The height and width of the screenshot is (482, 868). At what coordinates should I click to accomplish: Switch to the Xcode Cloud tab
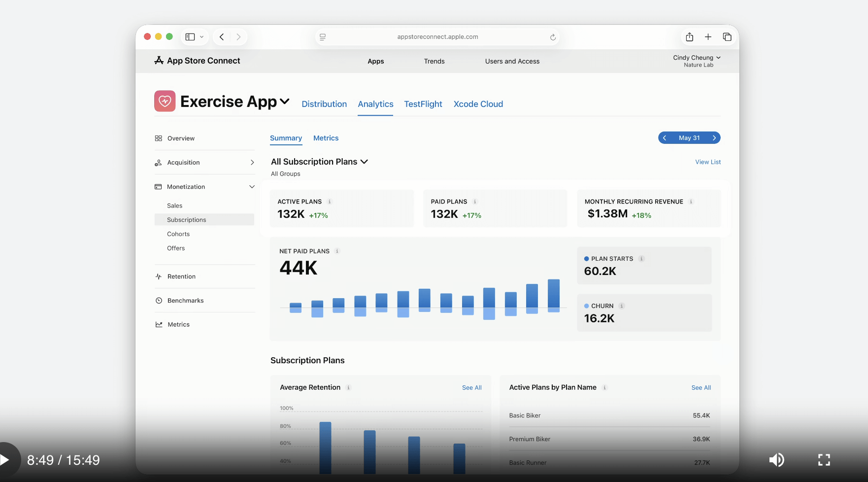(478, 104)
